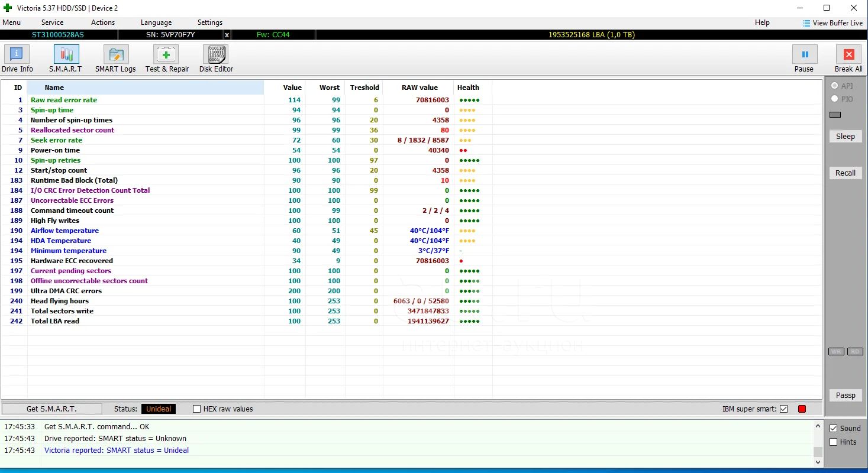Click the Value column header

pos(292,88)
